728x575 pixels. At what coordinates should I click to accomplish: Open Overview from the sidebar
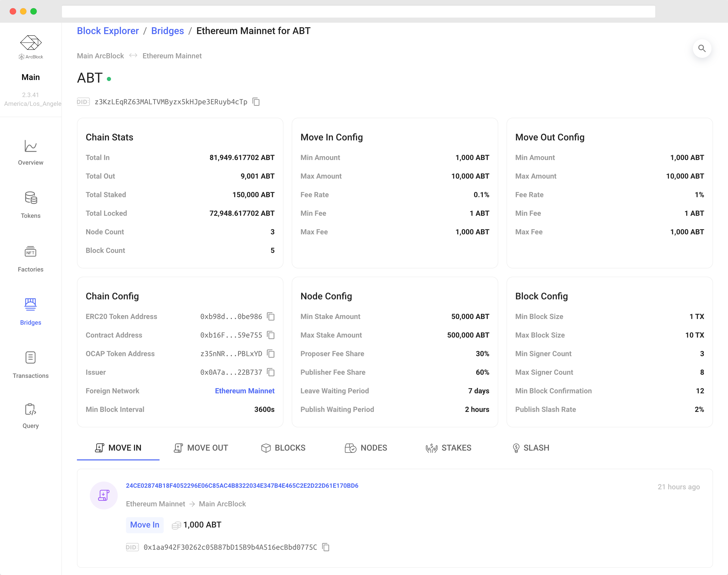[x=31, y=153]
